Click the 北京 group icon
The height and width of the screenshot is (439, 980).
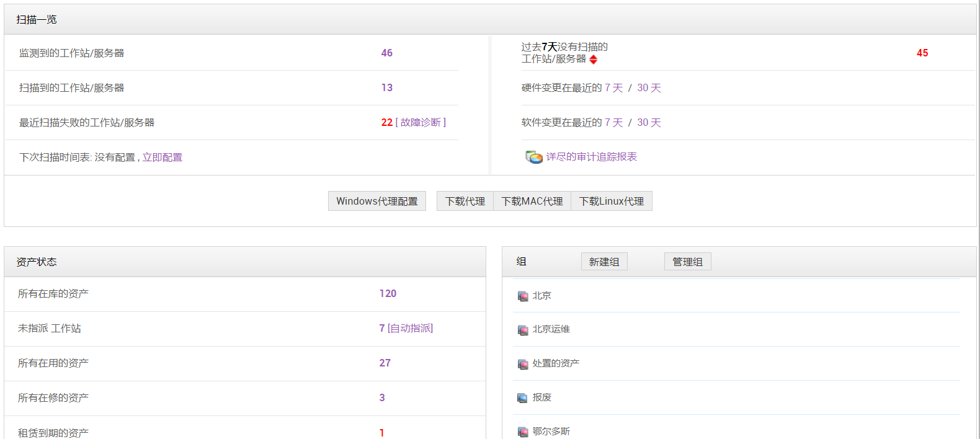pyautogui.click(x=523, y=296)
